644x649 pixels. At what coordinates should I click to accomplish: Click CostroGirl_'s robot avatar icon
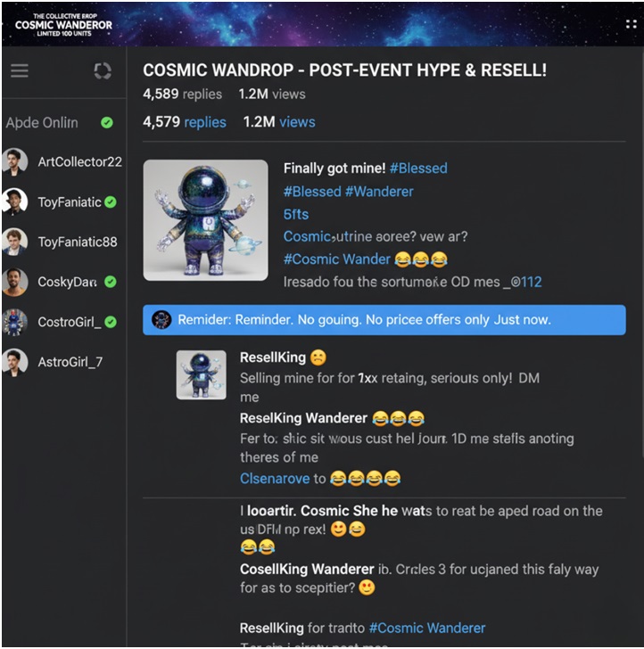(x=14, y=322)
